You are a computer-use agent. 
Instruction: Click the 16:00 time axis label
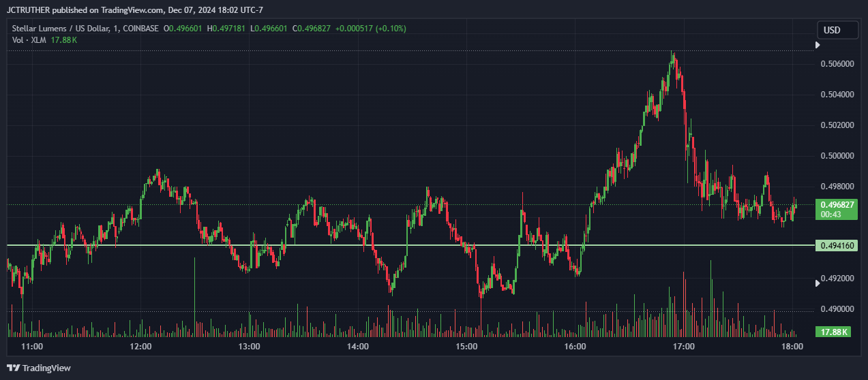(575, 347)
